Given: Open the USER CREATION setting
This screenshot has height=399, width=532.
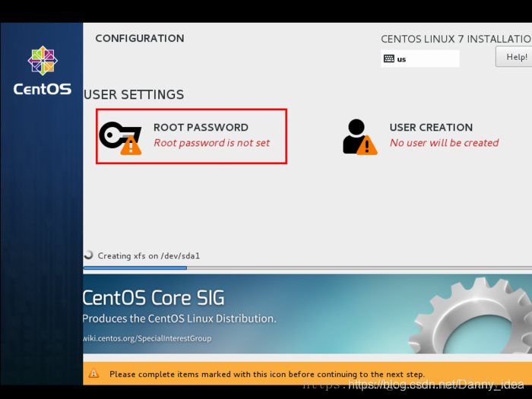Looking at the screenshot, I should [x=421, y=136].
